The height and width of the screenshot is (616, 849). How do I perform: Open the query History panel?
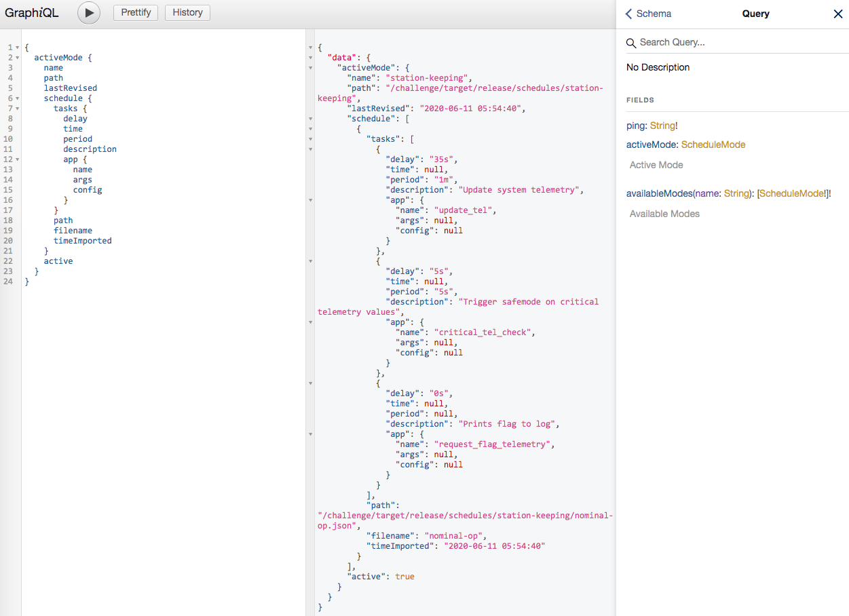point(187,12)
